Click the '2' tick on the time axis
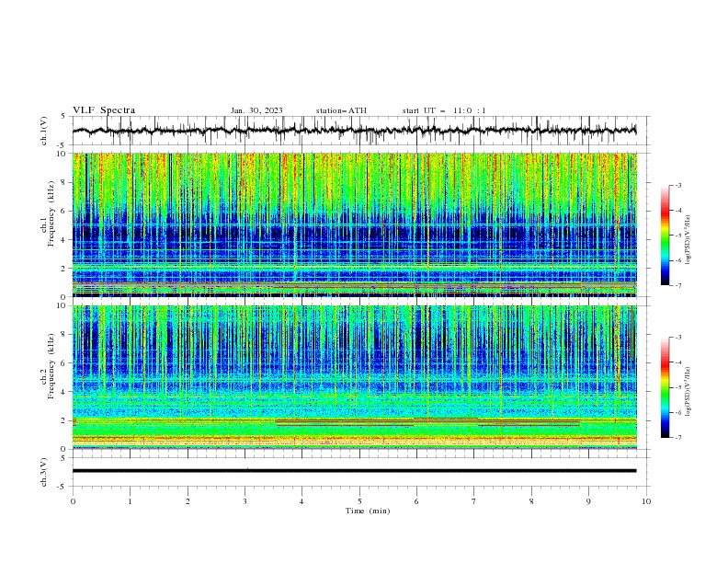Viewport: 728px width, 563px height. 188,501
